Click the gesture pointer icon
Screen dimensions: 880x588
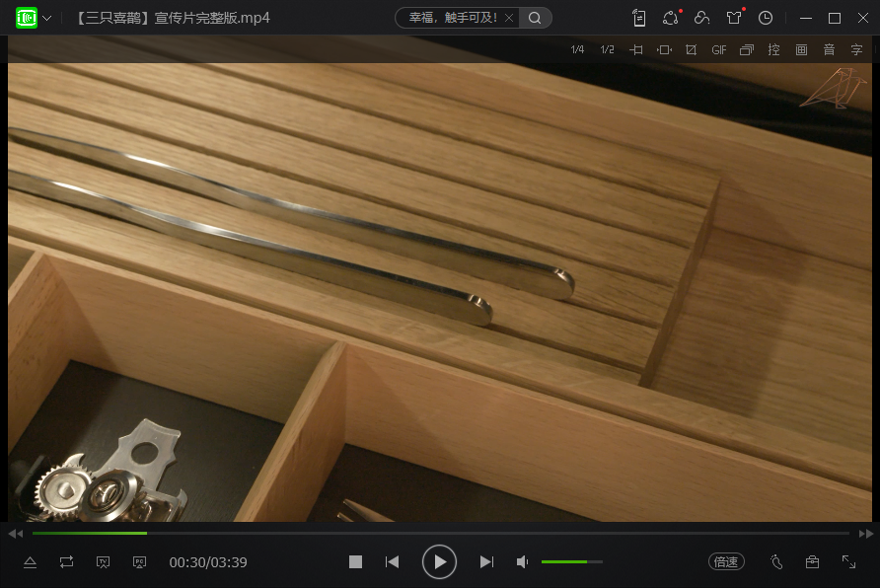pos(776,561)
